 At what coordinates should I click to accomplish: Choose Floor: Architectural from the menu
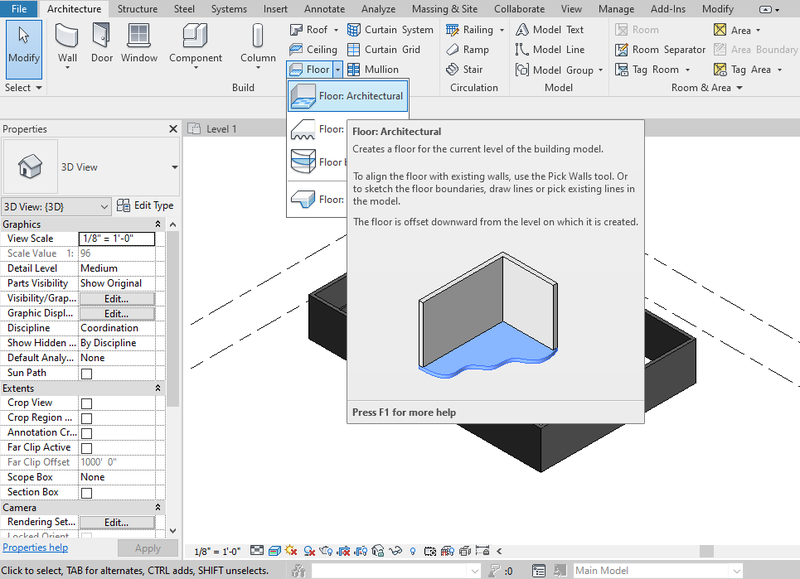pos(348,96)
